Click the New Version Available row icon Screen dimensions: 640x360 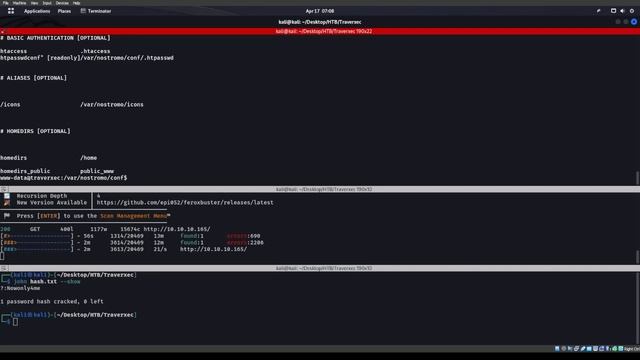pos(7,202)
